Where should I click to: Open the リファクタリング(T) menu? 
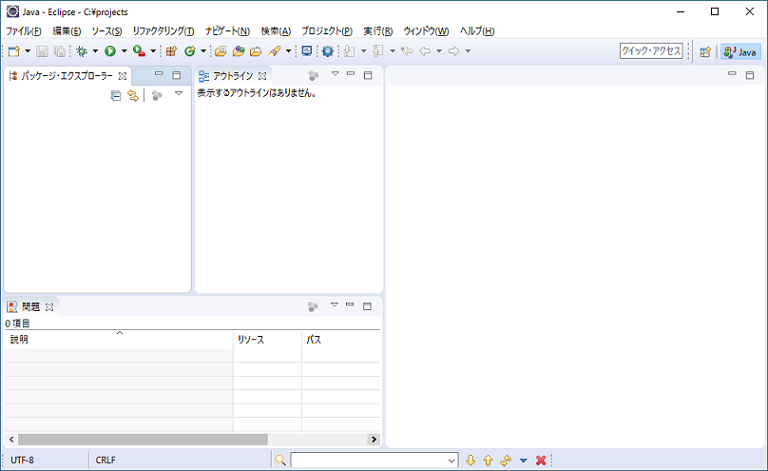coord(163,31)
